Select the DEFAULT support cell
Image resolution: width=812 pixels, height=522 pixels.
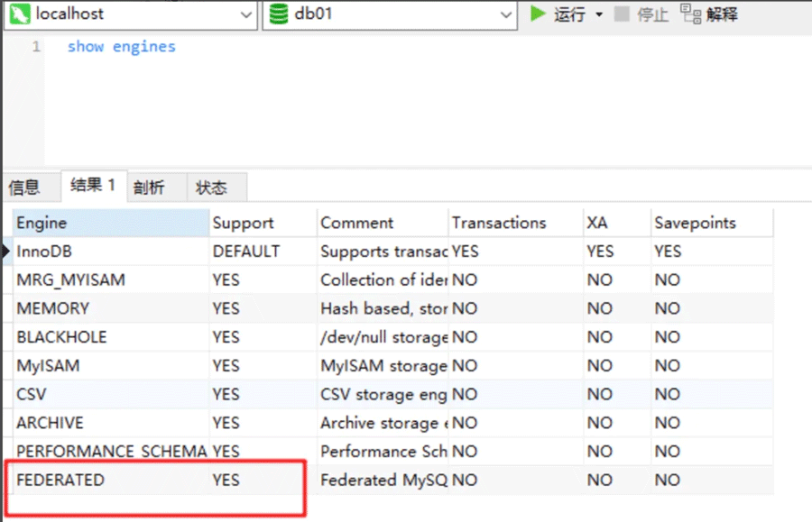[263, 252]
